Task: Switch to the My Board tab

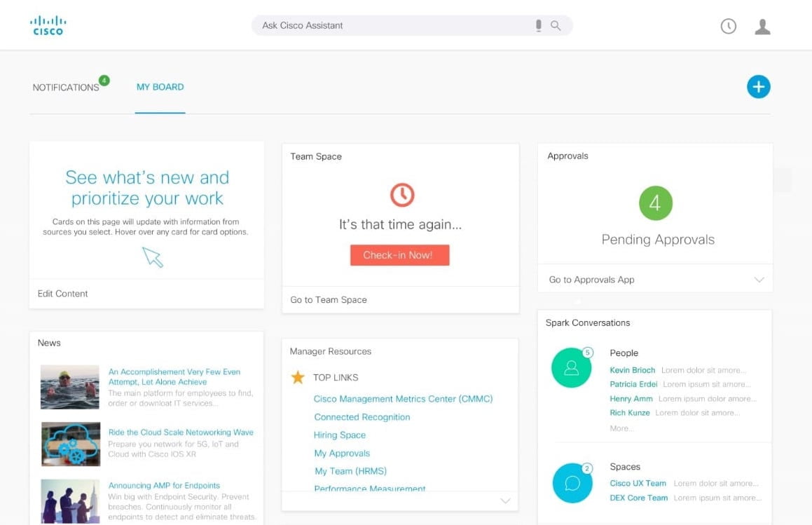Action: [x=160, y=87]
